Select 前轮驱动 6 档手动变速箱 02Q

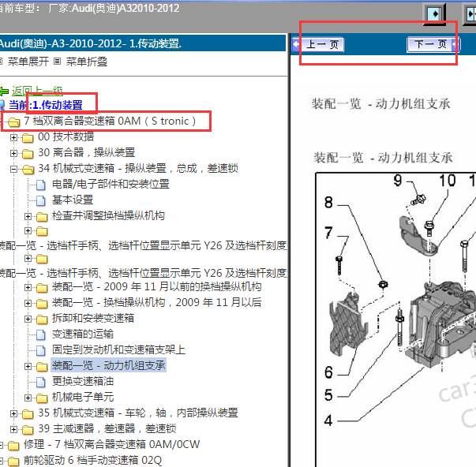click(92, 460)
